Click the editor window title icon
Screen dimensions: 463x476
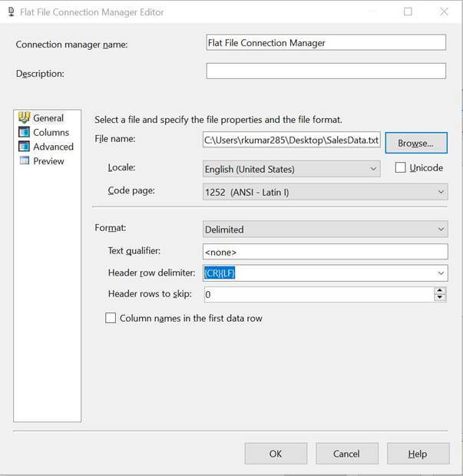click(x=12, y=12)
